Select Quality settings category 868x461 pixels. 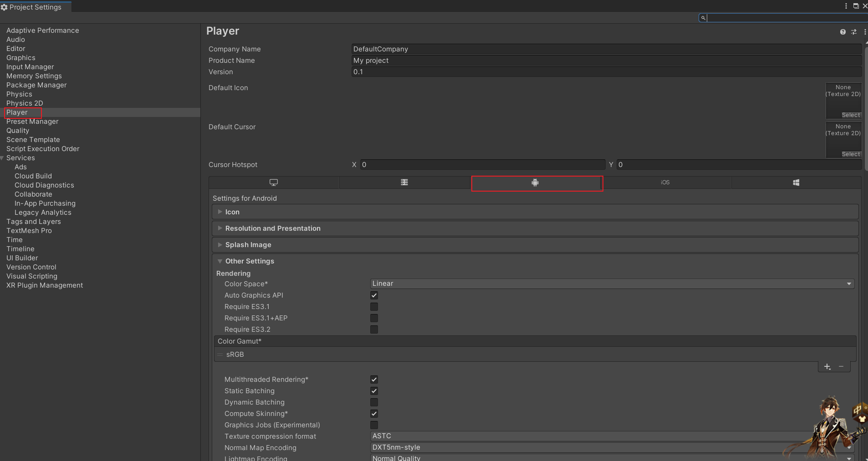click(x=18, y=131)
